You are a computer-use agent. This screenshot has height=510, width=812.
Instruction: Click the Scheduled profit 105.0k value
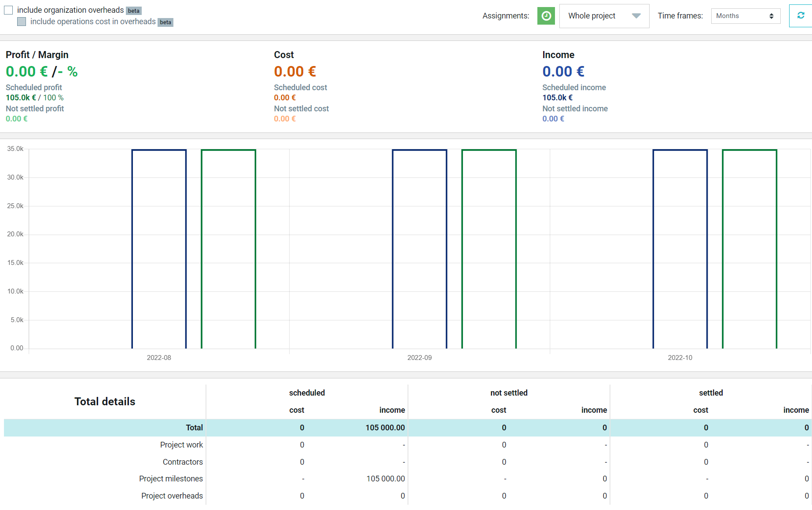click(21, 98)
